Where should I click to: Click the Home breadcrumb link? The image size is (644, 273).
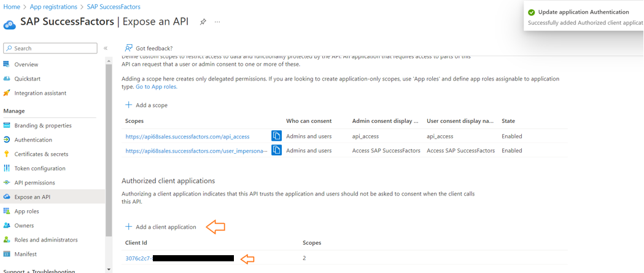12,7
